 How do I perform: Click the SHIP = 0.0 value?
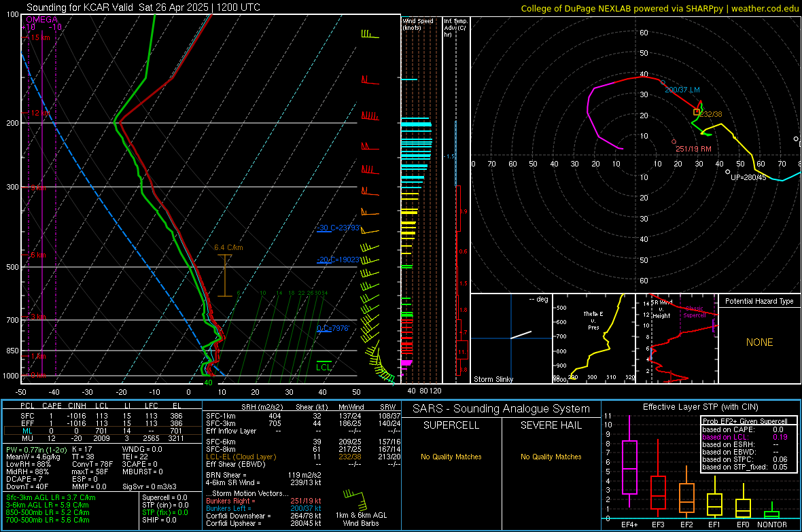[159, 520]
